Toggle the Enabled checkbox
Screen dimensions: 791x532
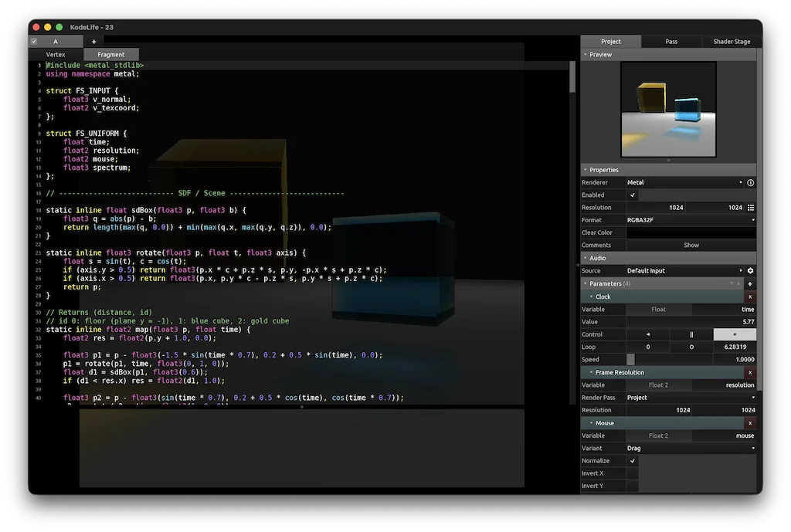[632, 195]
